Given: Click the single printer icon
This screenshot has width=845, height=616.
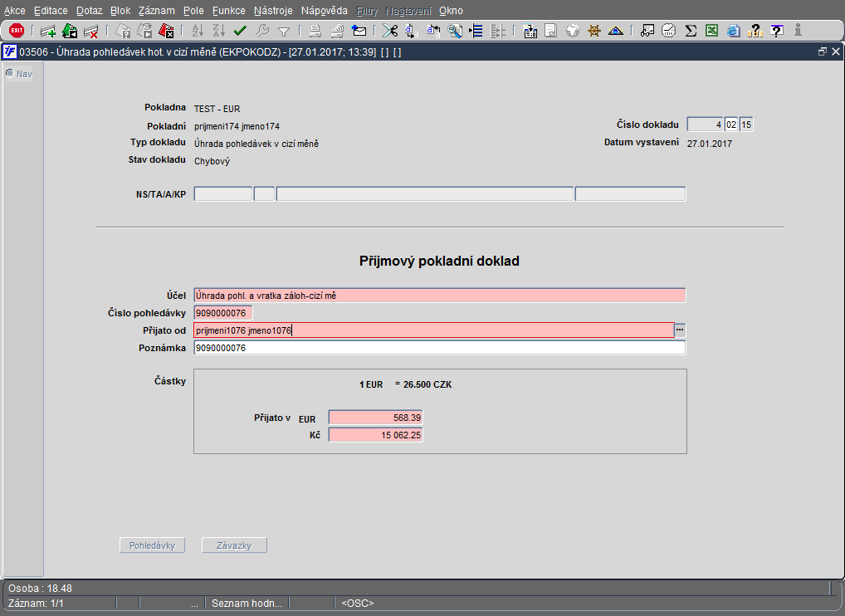Looking at the screenshot, I should pos(315,32).
